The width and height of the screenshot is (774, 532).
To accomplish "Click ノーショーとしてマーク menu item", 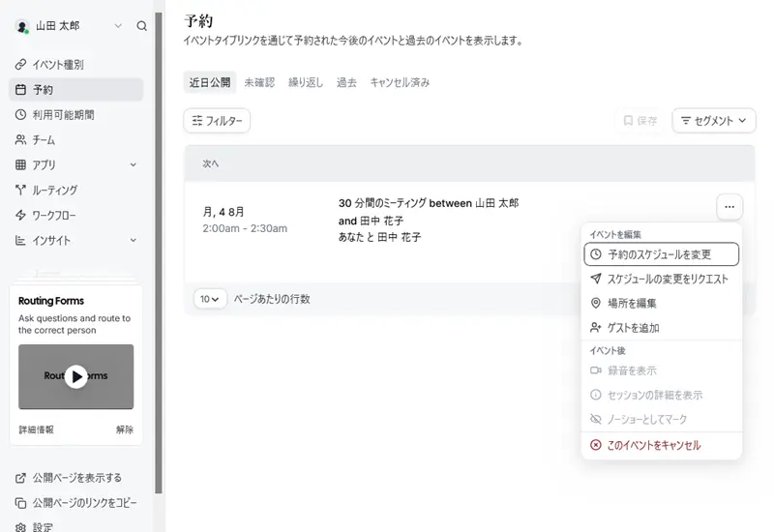I will coord(662,420).
